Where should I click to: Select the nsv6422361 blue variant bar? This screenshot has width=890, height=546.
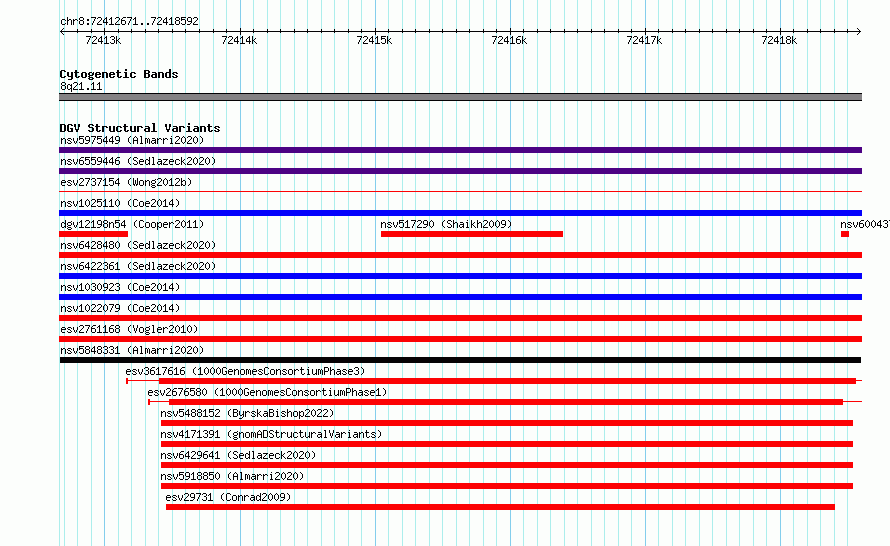click(460, 276)
